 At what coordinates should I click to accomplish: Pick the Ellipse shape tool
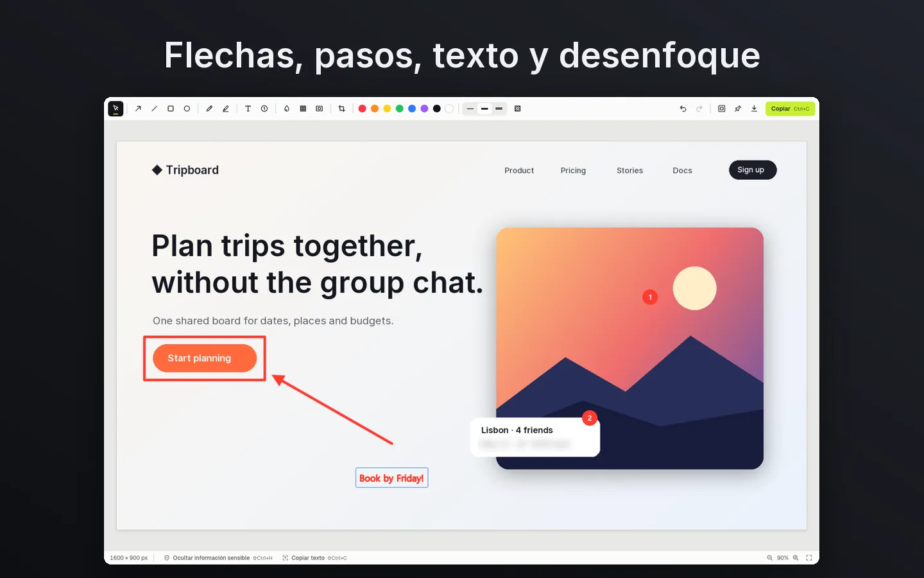[187, 109]
